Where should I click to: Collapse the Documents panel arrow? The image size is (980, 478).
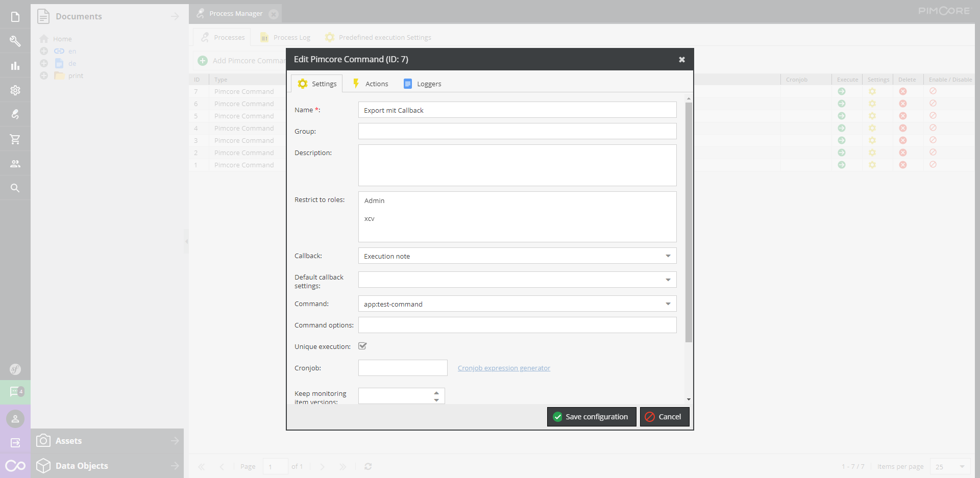pyautogui.click(x=175, y=16)
